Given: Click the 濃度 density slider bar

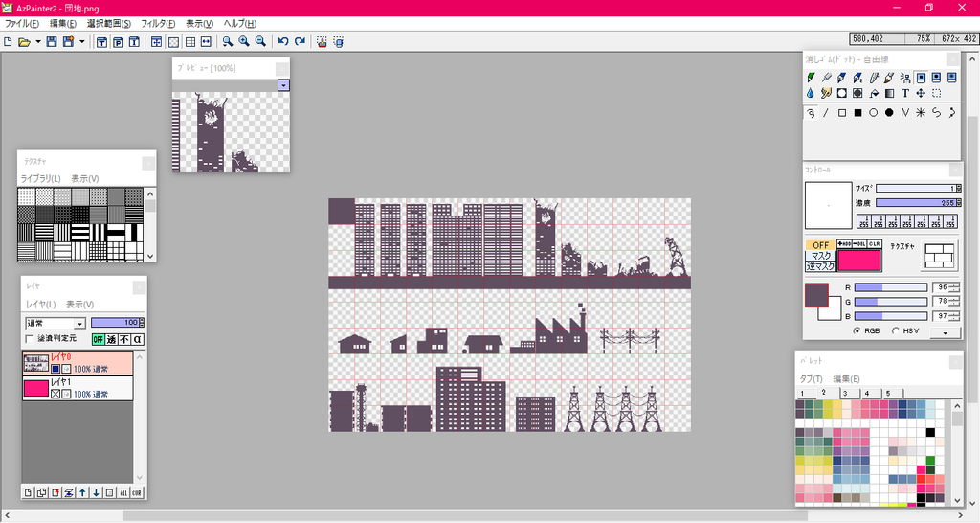Looking at the screenshot, I should (915, 203).
